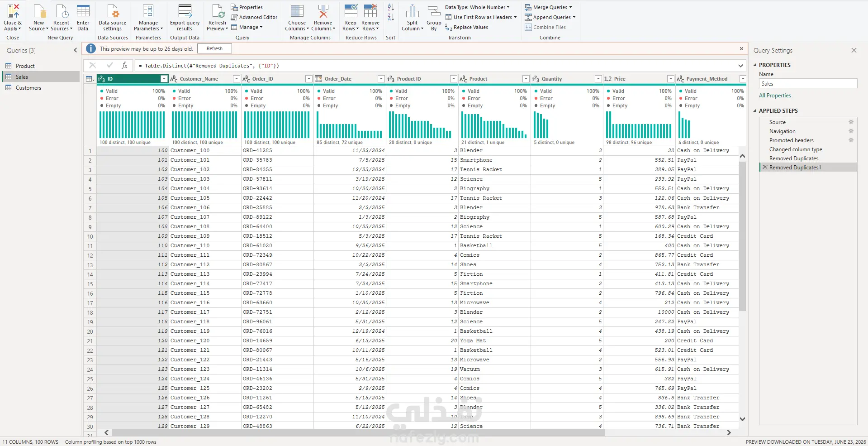Click the Replace Values command
The image size is (868, 446).
[x=466, y=27]
